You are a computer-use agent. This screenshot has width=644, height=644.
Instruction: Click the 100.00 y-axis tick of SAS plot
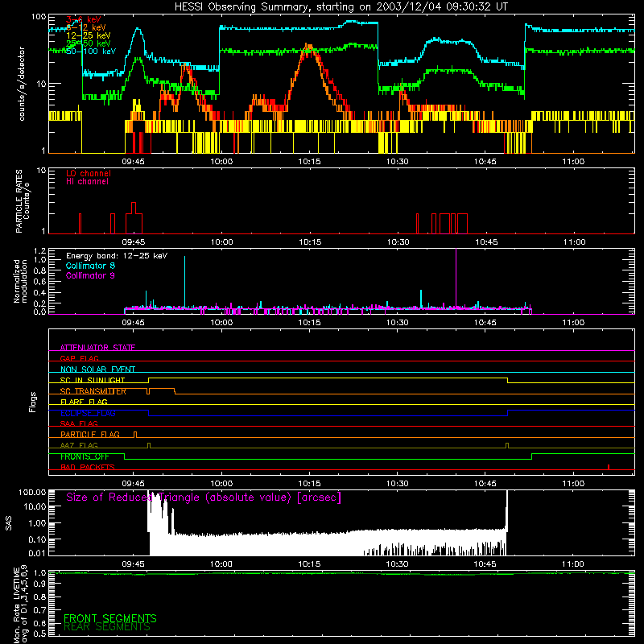pyautogui.click(x=32, y=493)
